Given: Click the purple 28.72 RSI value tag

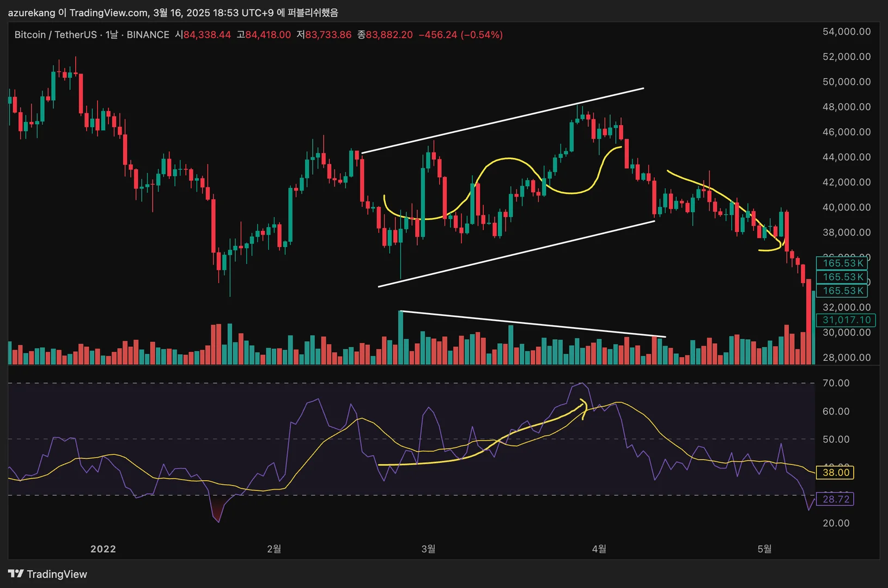Looking at the screenshot, I should 835,499.
